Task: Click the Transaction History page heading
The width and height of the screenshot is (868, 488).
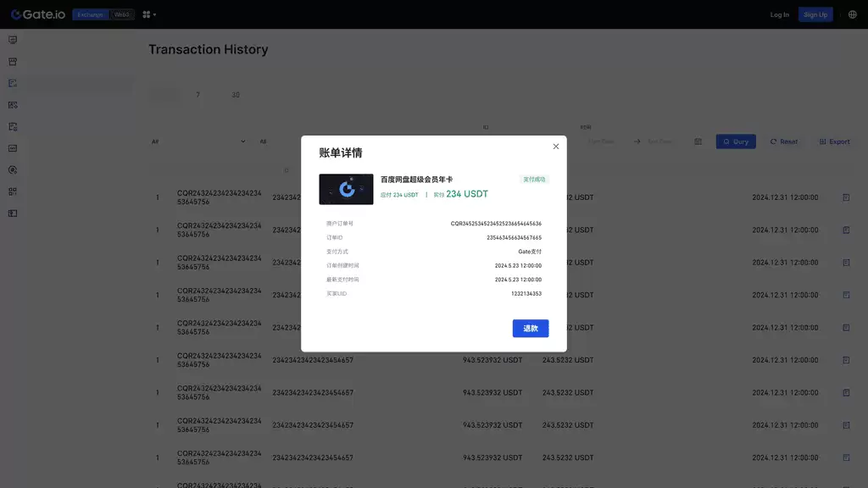Action: pos(209,49)
